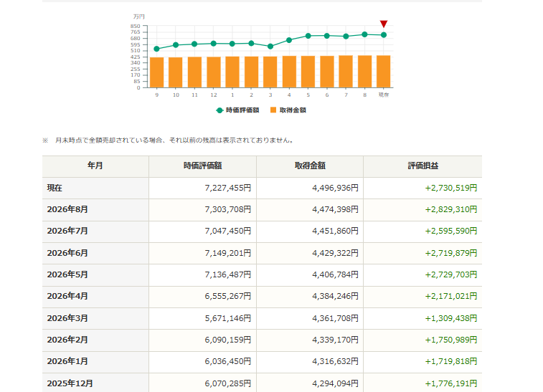Screen dimensions: 543x392
Task: Click the acquisition amount 4,339,170円
Action: click(335, 340)
